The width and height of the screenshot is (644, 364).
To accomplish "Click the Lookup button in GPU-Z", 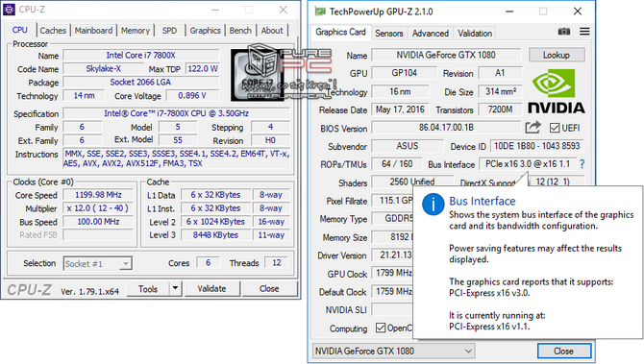I will pyautogui.click(x=557, y=55).
